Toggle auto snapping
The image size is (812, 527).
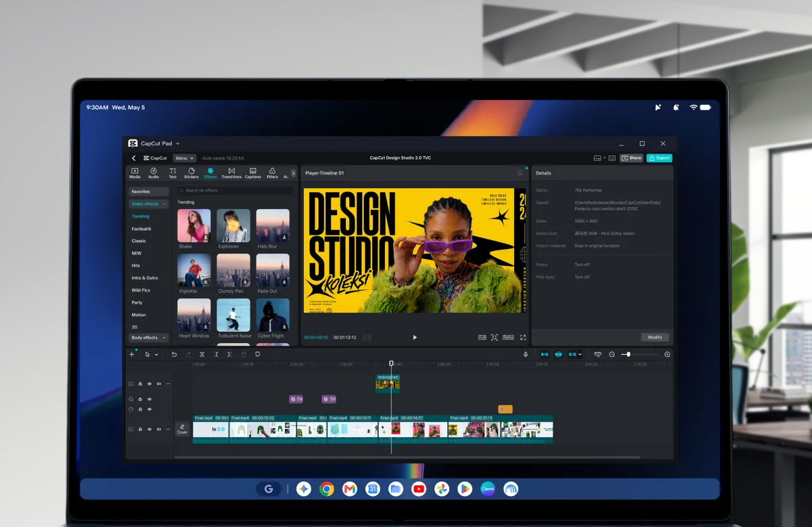click(x=558, y=354)
